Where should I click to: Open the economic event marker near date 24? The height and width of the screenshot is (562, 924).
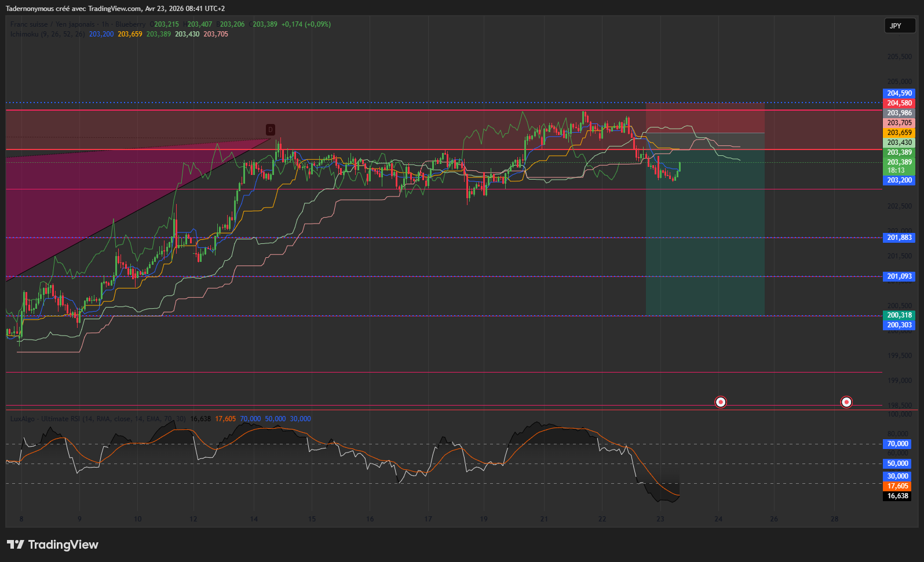tap(720, 402)
